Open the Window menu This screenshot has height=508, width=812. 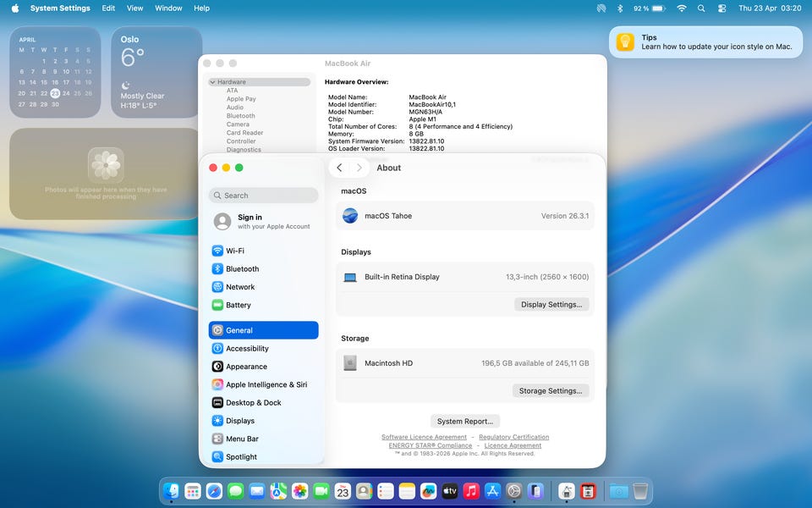click(168, 8)
